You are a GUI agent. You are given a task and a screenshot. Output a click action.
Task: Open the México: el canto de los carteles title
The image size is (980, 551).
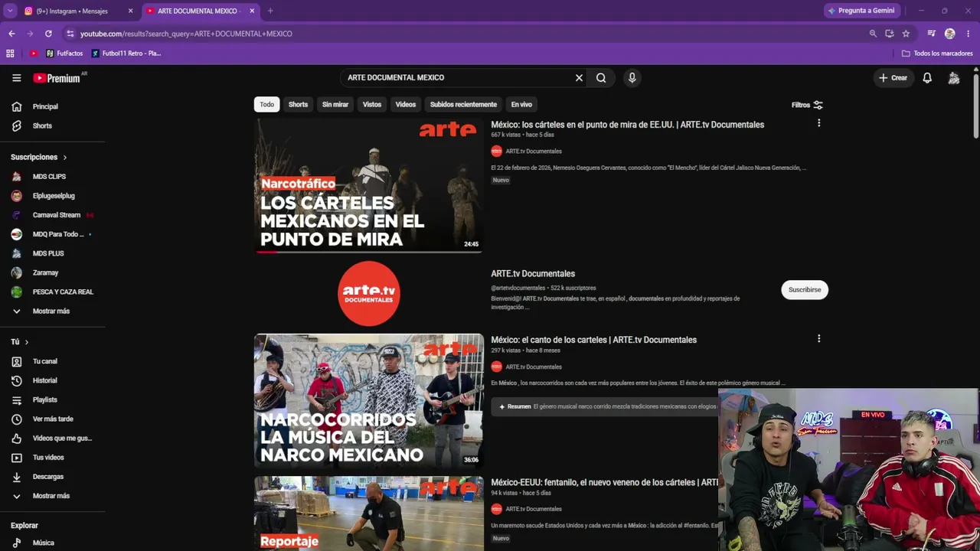594,340
